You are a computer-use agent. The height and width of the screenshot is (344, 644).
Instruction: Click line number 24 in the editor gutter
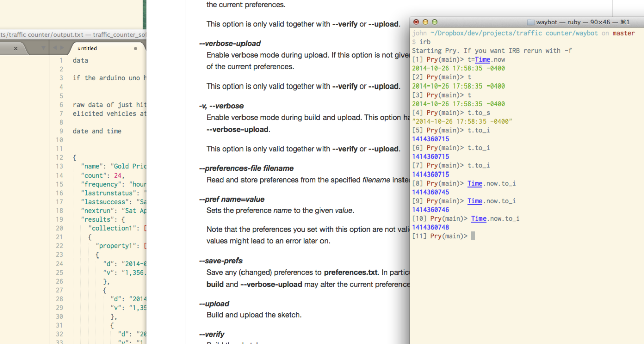59,264
